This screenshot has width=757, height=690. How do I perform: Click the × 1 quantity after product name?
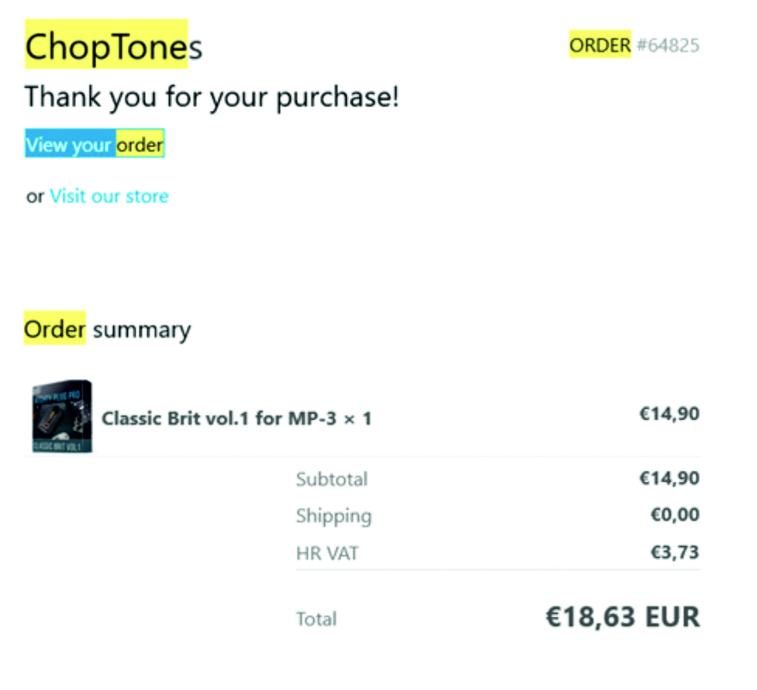pyautogui.click(x=358, y=418)
